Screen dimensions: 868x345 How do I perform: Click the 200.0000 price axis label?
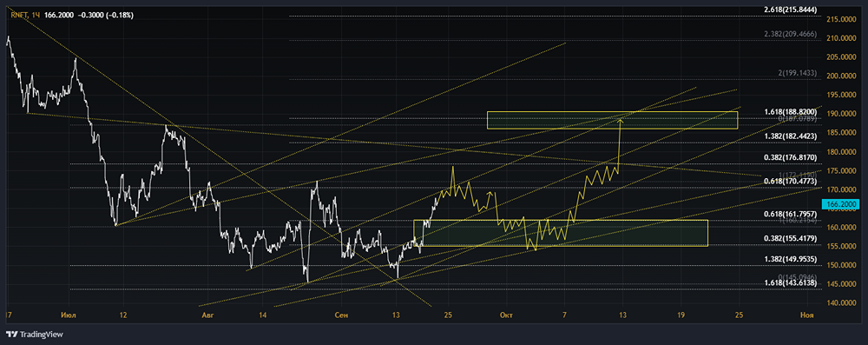point(841,76)
